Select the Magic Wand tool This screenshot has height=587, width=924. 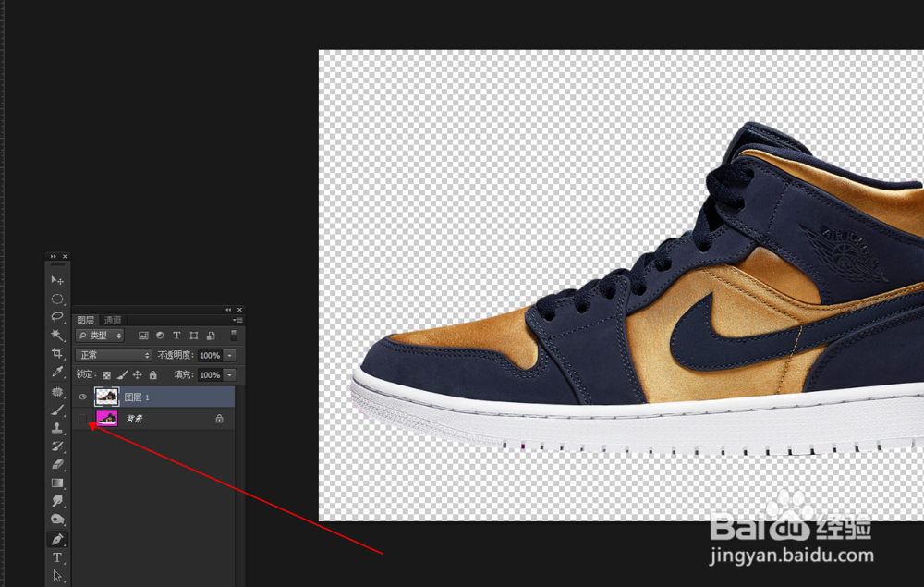[x=57, y=335]
